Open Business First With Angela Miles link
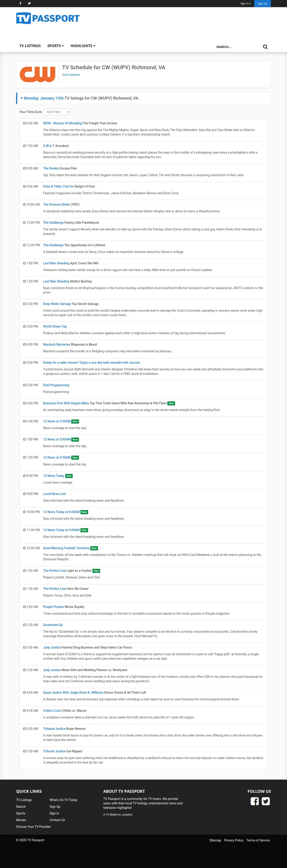Image resolution: width=287 pixels, height=868 pixels. pos(66,403)
